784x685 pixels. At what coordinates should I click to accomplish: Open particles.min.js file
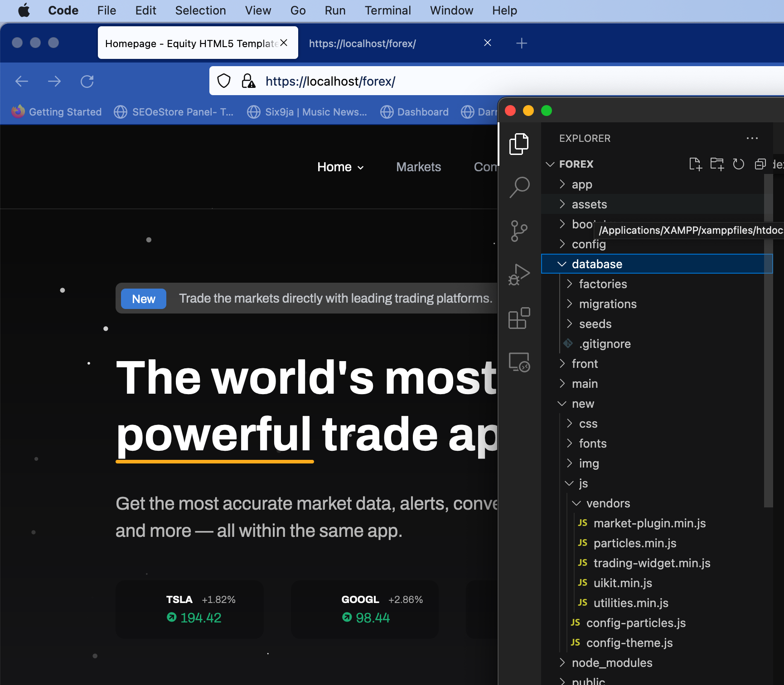click(x=634, y=543)
